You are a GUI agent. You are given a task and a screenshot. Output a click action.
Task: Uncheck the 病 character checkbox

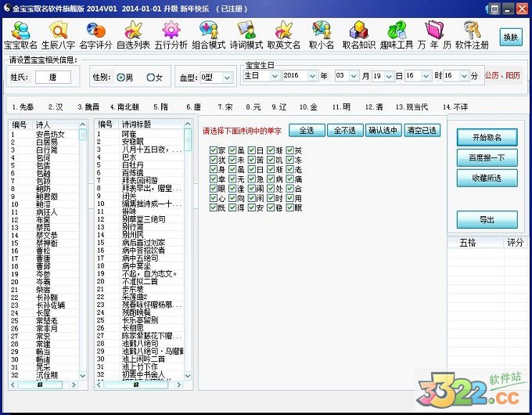271,179
